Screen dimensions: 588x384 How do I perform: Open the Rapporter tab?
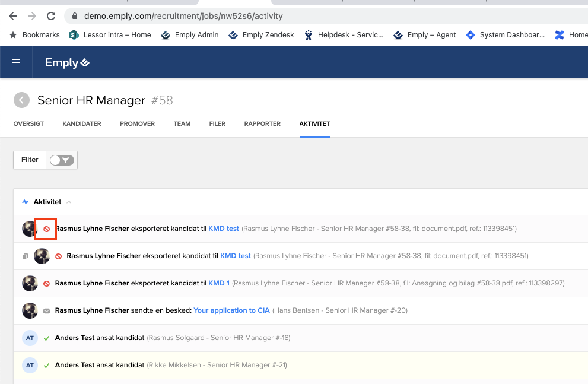(x=262, y=124)
